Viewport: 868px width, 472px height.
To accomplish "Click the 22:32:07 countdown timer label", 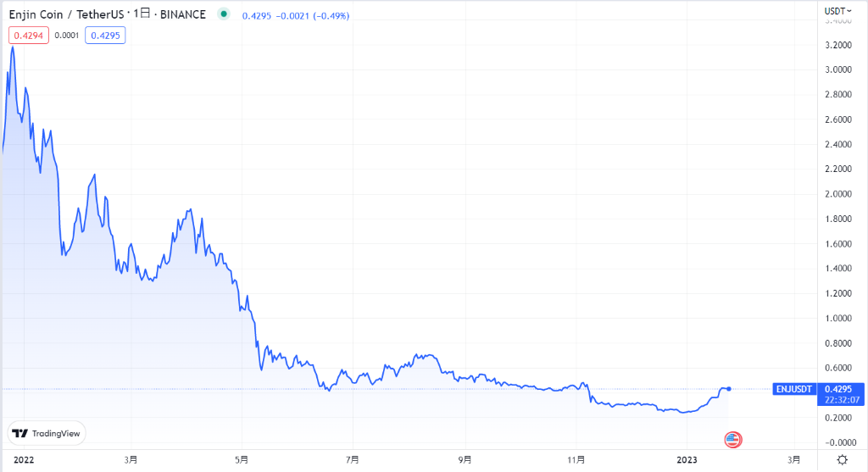I will click(840, 400).
